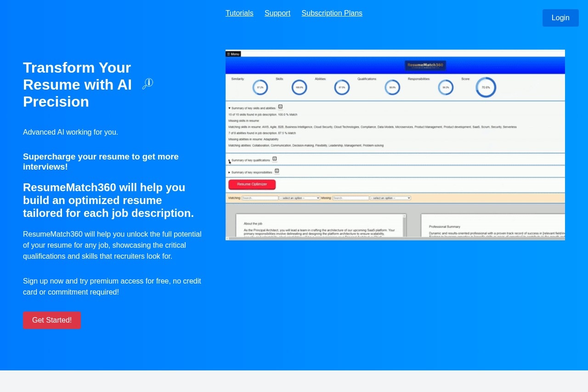Click the ResumeMatch360 logo in the preview banner
This screenshot has width=588, height=392.
click(425, 66)
